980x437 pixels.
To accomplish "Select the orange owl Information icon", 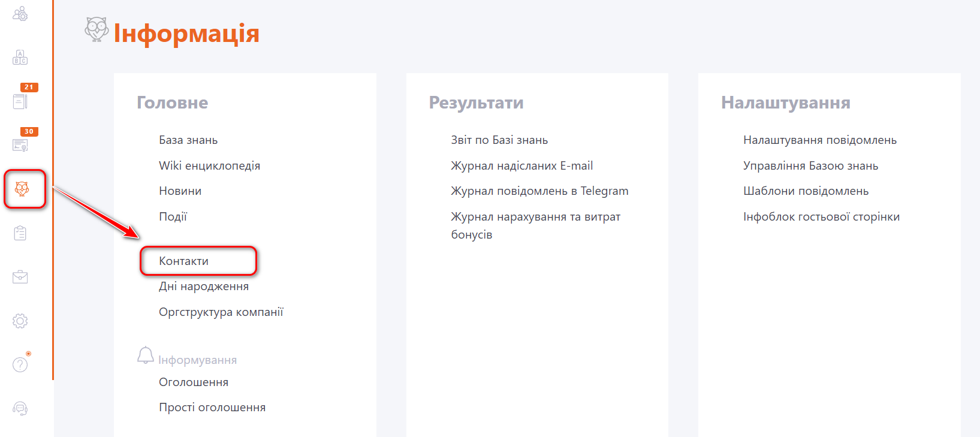I will [x=22, y=189].
